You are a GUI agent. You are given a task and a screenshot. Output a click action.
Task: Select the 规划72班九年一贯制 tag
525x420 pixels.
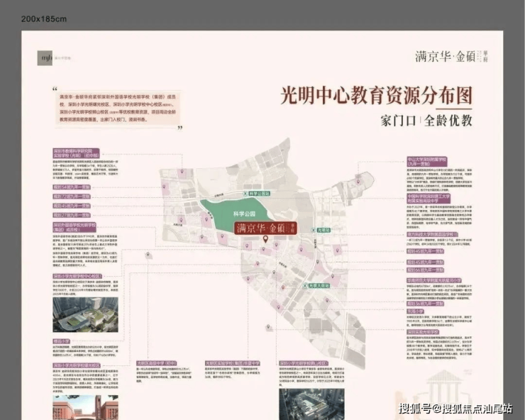(72, 197)
